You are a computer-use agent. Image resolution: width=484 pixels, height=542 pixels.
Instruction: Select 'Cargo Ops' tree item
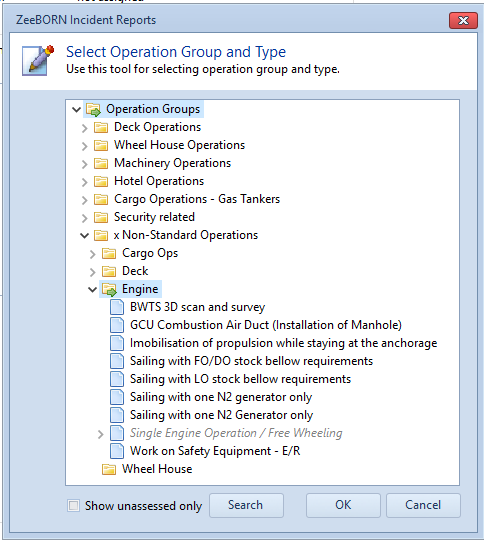tap(150, 253)
